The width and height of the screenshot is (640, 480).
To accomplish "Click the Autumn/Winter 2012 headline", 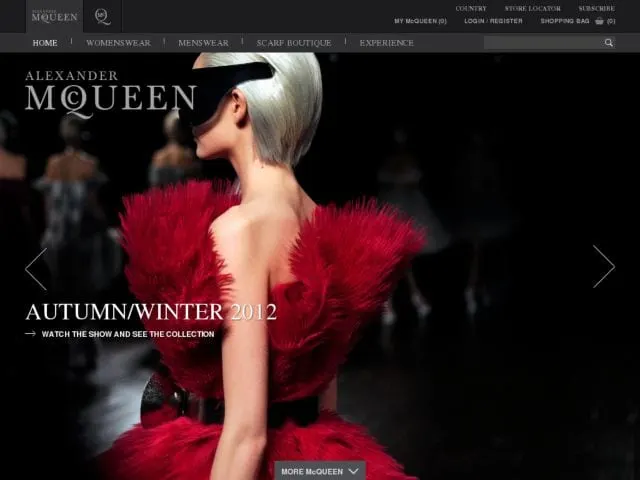I will click(151, 312).
